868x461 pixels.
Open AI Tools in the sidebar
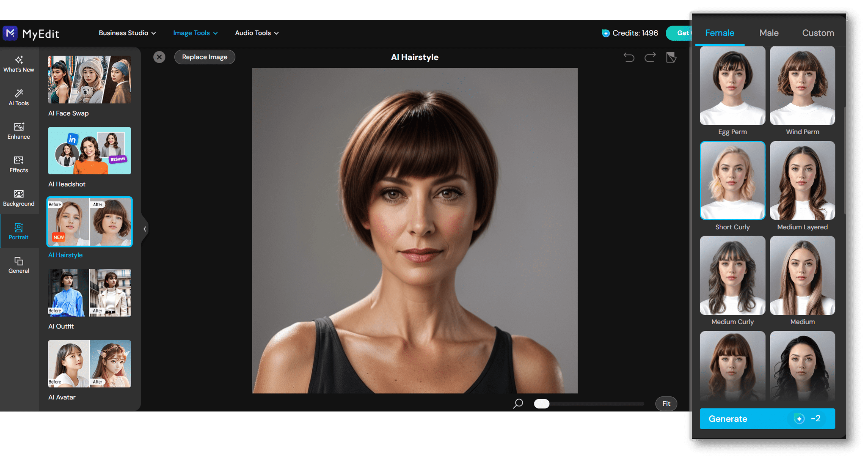[x=19, y=97]
